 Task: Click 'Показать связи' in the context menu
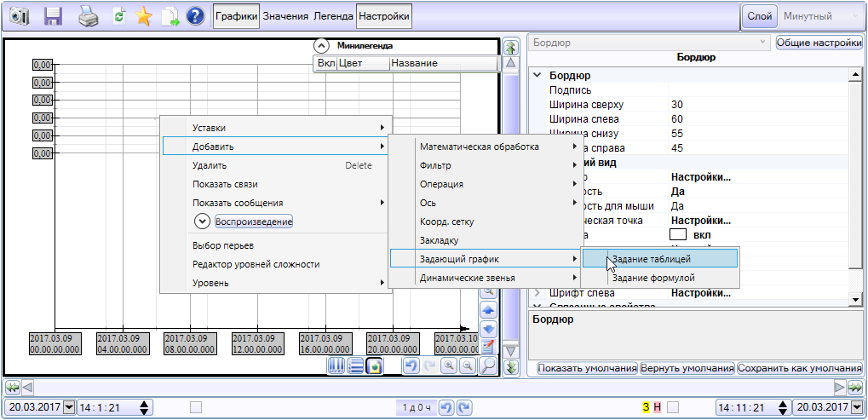pos(276,184)
